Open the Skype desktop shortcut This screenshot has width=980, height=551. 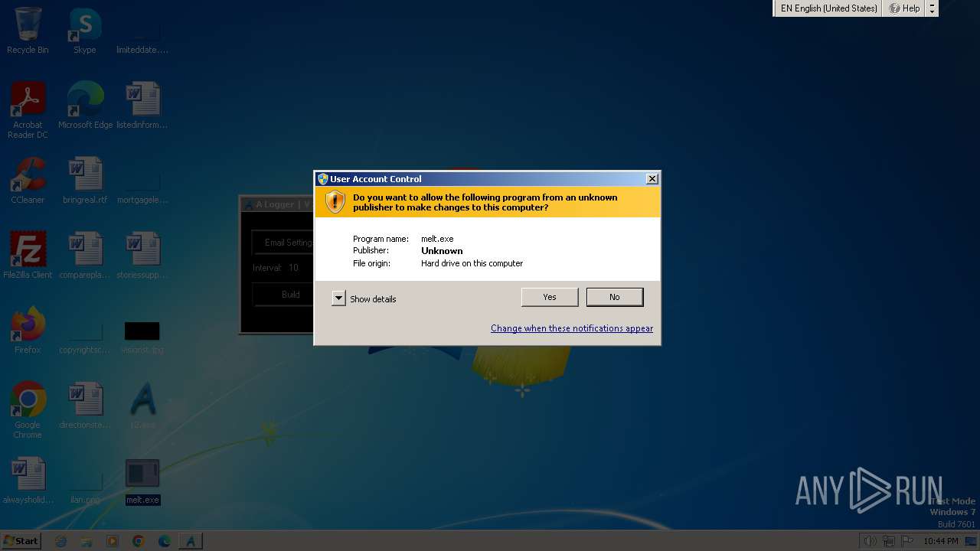tap(85, 31)
